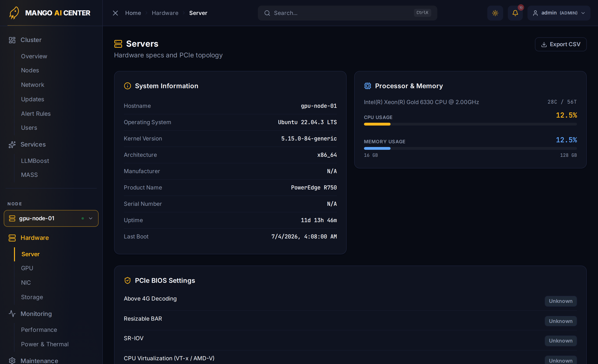598x364 pixels.
Task: Open the NIC hardware page
Action: (x=26, y=283)
